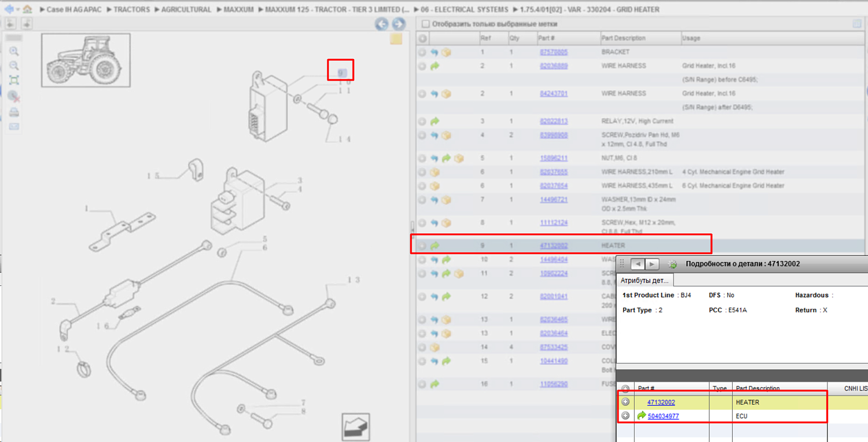Click the envelope email icon
868x442 pixels.
pyautogui.click(x=14, y=126)
